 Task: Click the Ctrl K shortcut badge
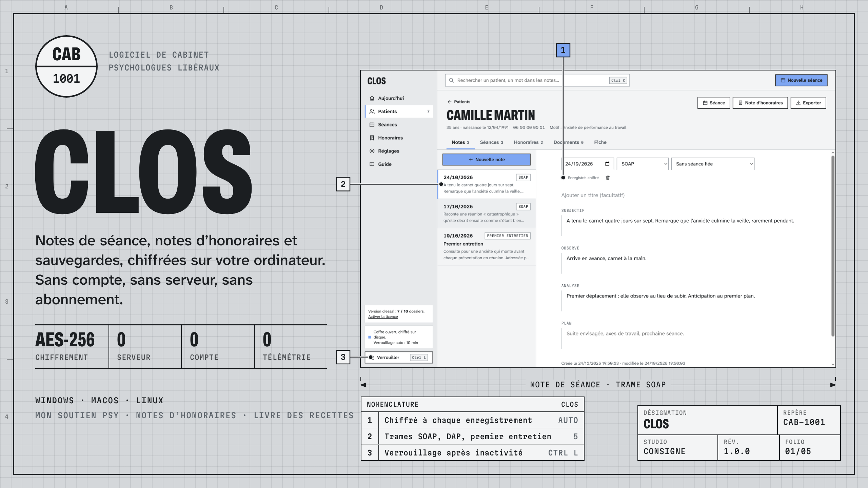click(618, 81)
